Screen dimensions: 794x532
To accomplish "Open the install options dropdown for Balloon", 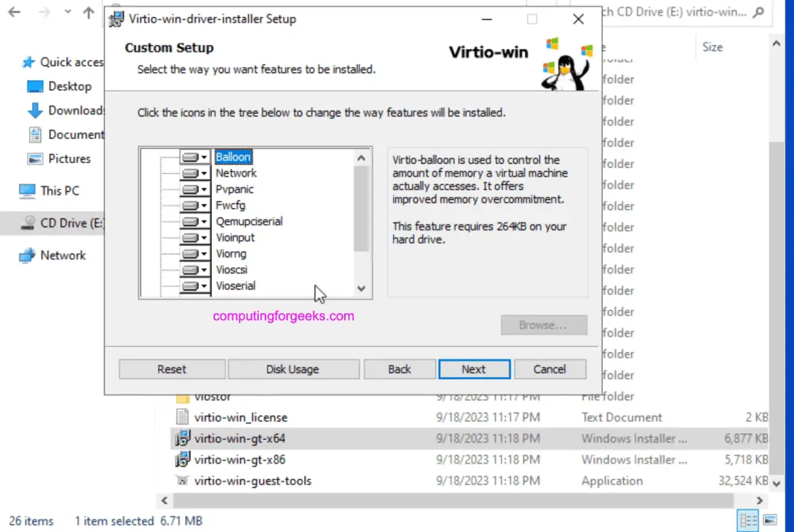I will [204, 157].
